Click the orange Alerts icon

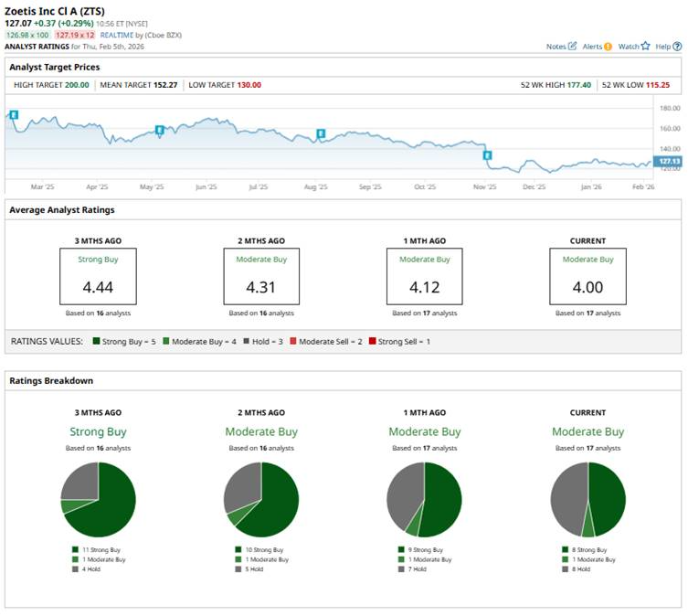click(608, 47)
